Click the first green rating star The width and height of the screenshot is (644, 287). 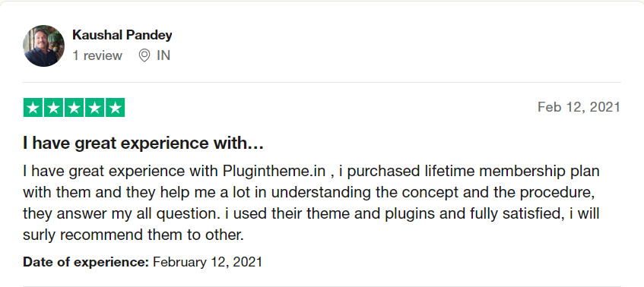pos(33,108)
